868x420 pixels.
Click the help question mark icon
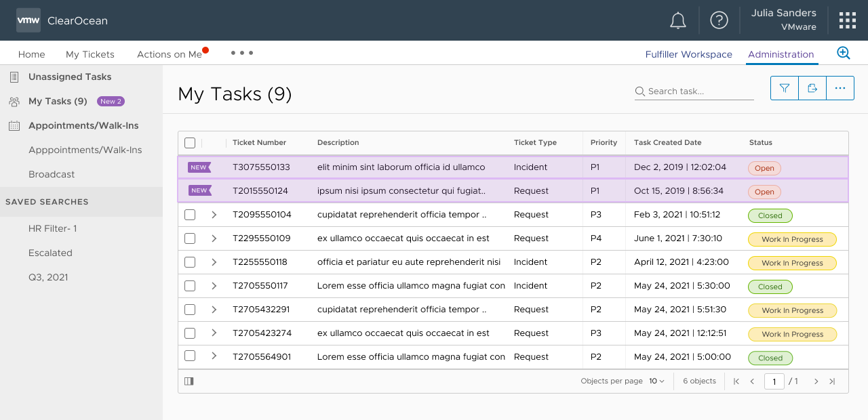(x=719, y=20)
